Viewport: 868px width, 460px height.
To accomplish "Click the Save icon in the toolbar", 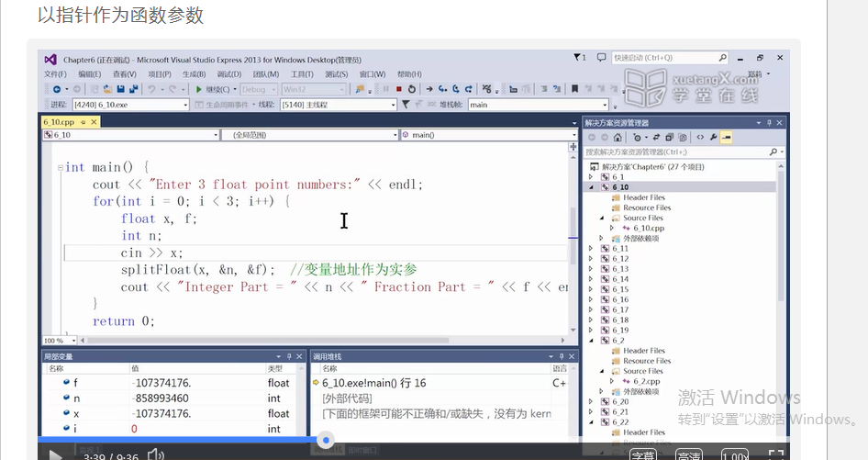I will tap(121, 89).
